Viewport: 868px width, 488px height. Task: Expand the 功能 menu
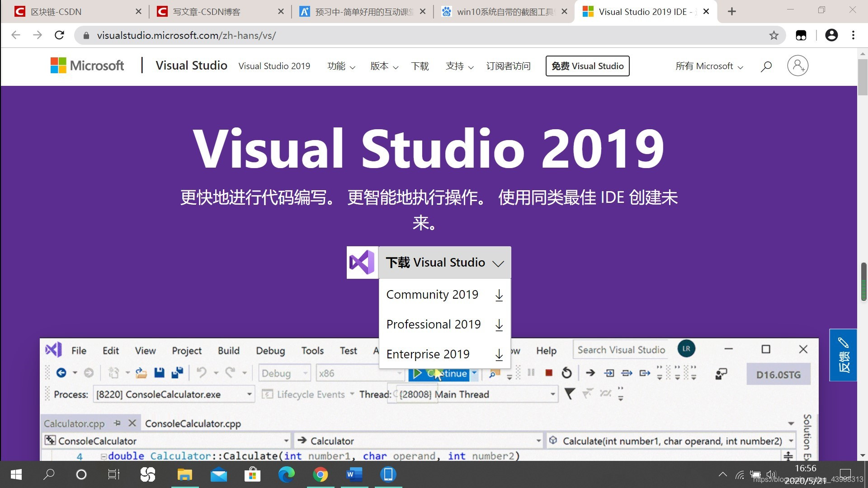[341, 66]
